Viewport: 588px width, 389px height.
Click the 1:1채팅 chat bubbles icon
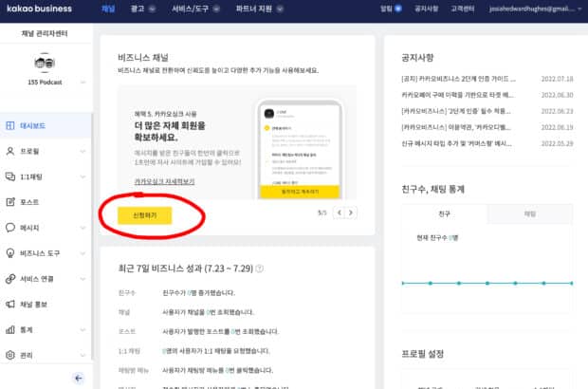click(10, 176)
